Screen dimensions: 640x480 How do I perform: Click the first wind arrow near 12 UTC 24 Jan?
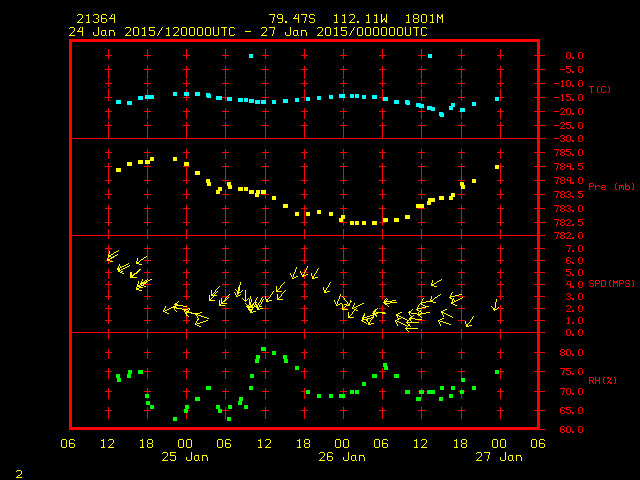click(113, 256)
